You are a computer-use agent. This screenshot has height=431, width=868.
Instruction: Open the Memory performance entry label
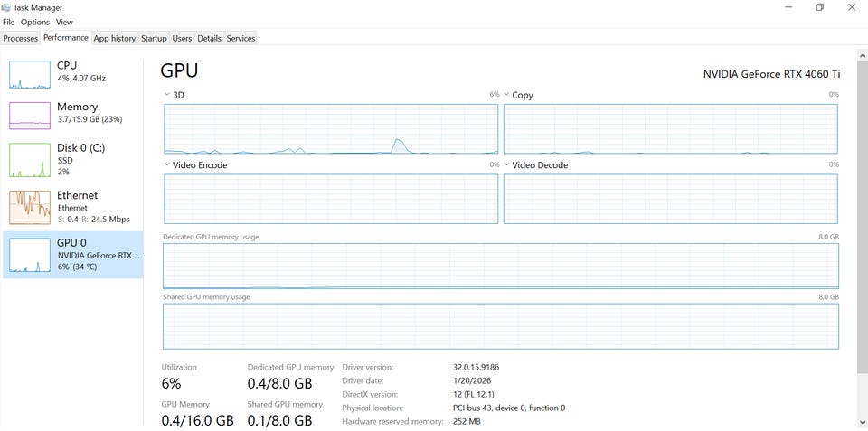click(77, 107)
